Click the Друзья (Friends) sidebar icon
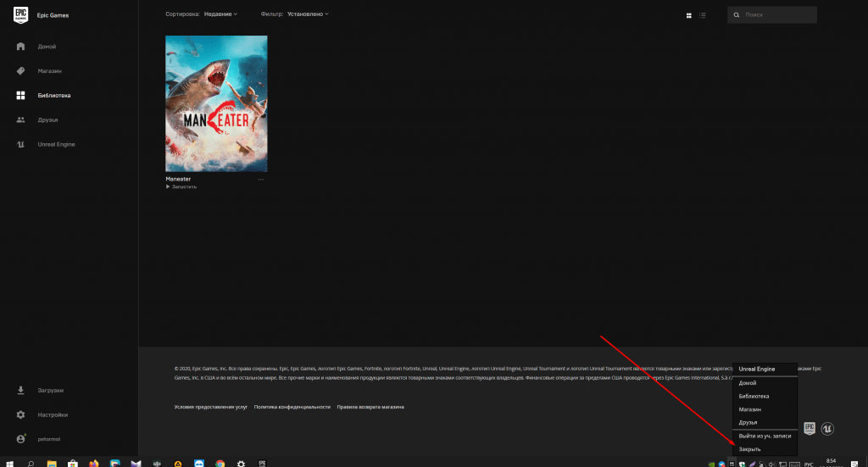Screen dimensions: 868x467 pos(20,120)
